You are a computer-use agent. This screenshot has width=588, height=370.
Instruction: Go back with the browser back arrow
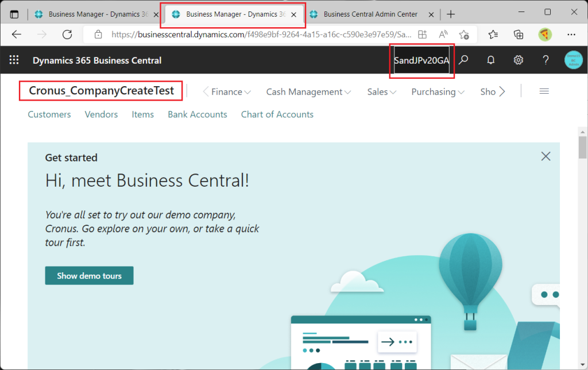pos(17,34)
